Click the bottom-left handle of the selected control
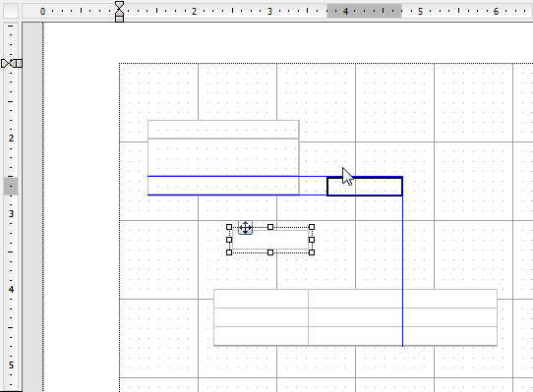The image size is (533, 392). [x=229, y=252]
